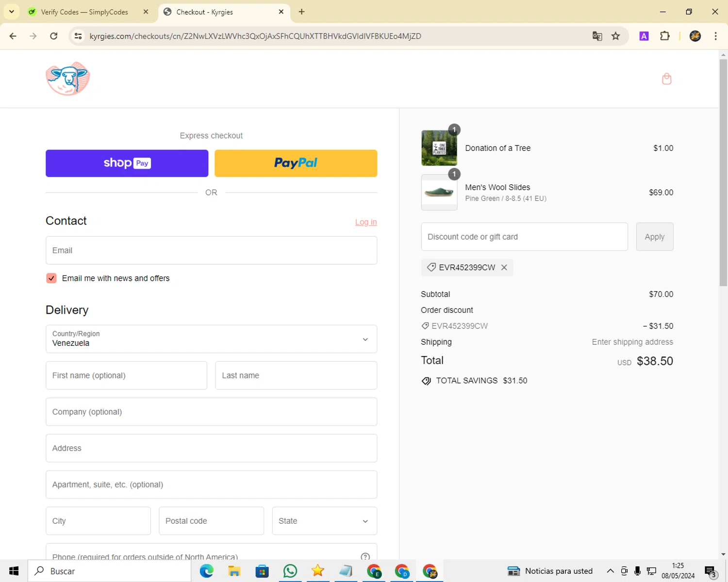Screen dimensions: 728x582
Task: Open Google Translate icon in address bar
Action: click(x=597, y=36)
